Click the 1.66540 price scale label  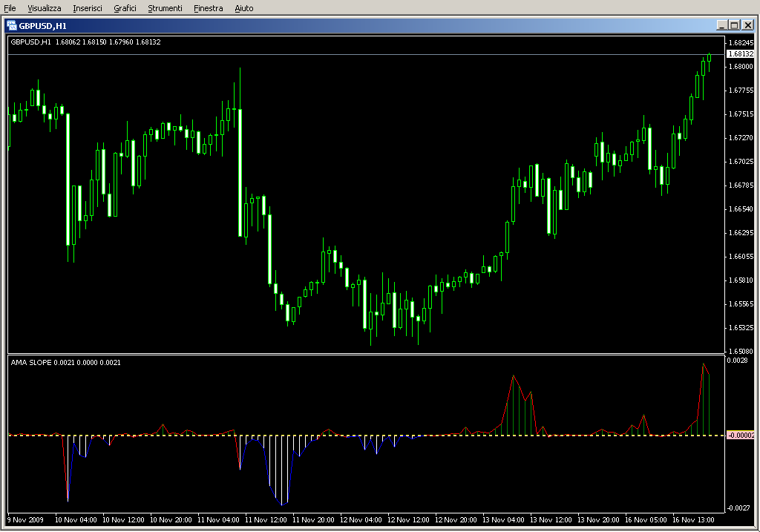coord(741,208)
